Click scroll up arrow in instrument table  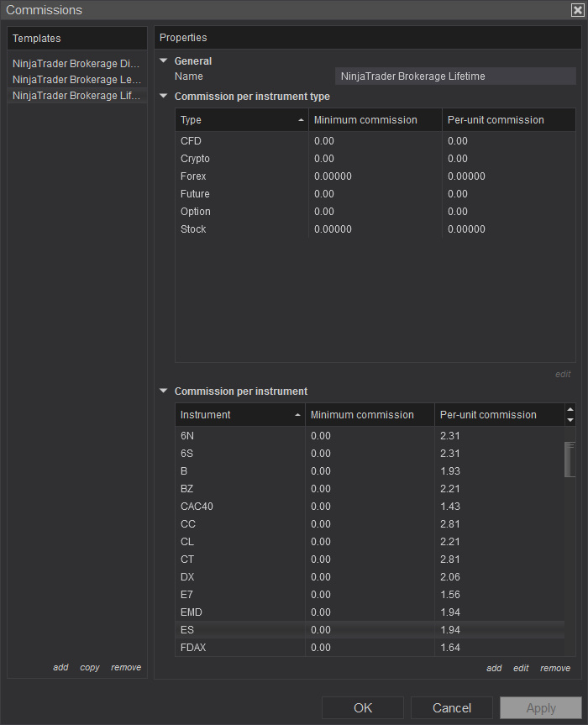tap(570, 410)
